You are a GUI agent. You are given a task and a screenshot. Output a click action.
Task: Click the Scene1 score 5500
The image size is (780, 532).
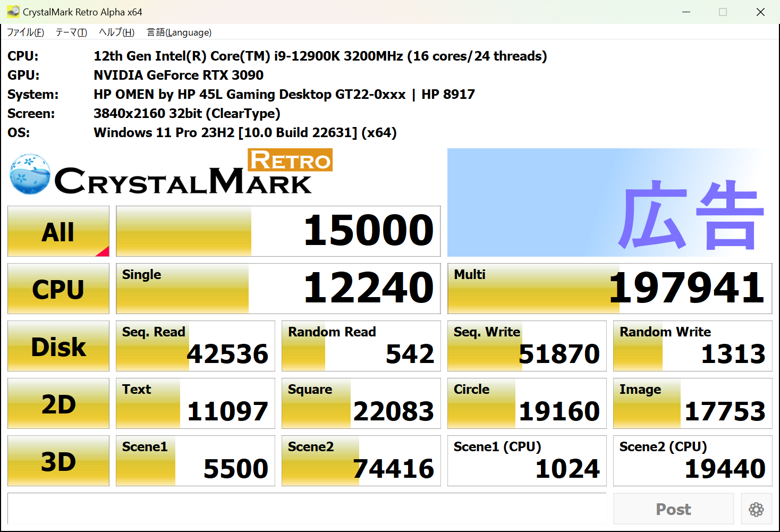click(196, 461)
